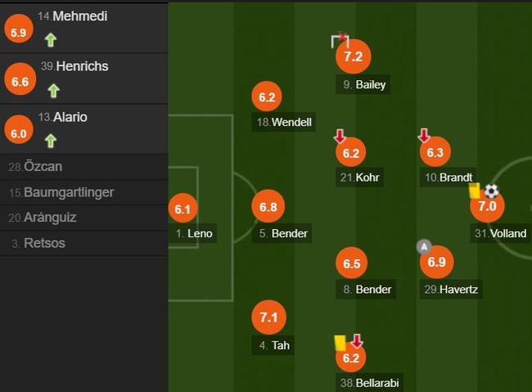This screenshot has width=532, height=392.
Task: Click Tah's 7.1 rating circle
Action: (x=268, y=318)
